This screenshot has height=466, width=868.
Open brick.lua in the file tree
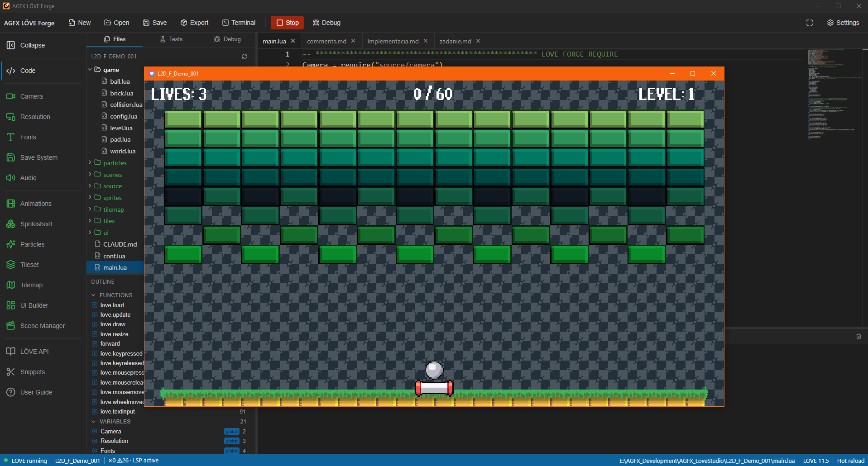point(121,93)
